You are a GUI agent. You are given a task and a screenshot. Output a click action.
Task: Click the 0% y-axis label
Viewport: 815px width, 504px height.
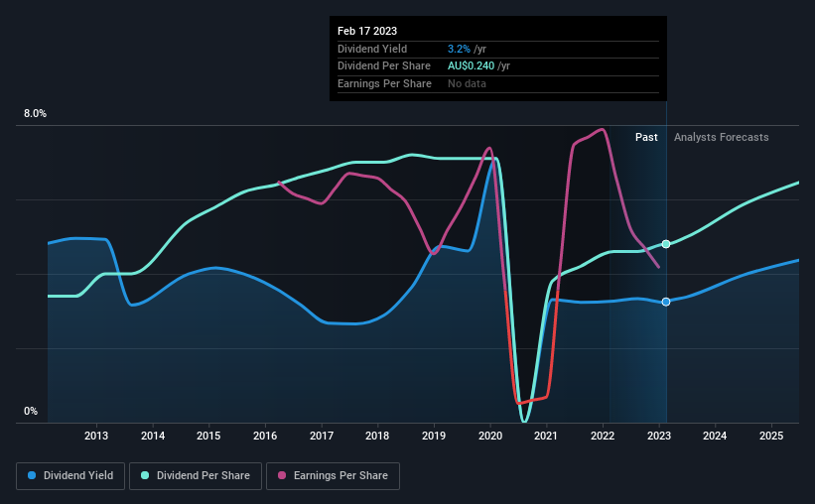[31, 411]
